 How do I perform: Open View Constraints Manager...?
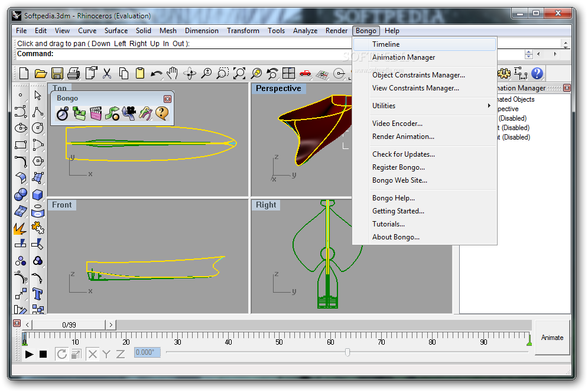[424, 88]
